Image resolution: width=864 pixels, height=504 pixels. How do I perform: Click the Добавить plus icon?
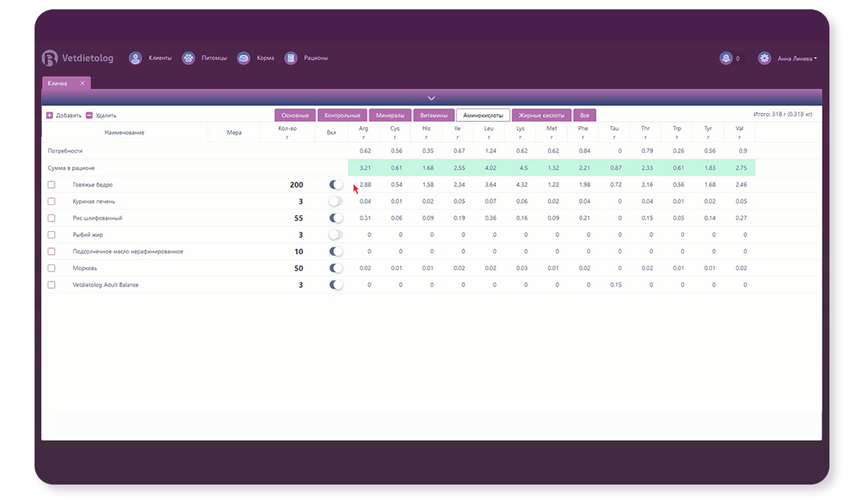50,115
